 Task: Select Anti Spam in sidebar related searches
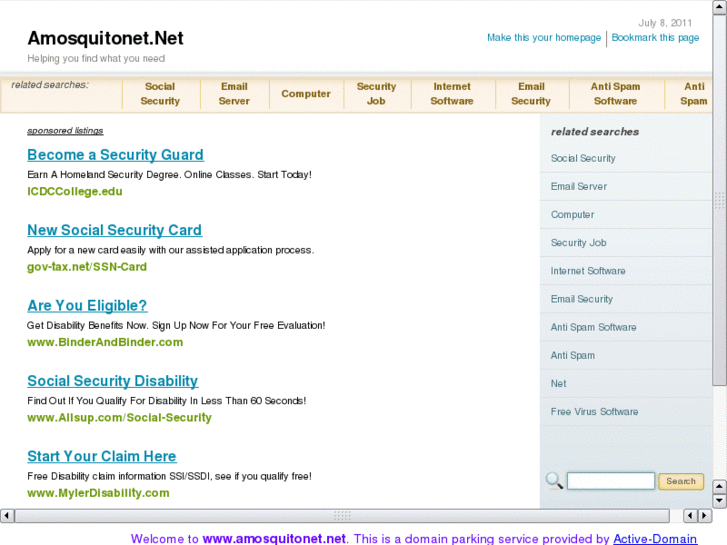[x=573, y=355]
